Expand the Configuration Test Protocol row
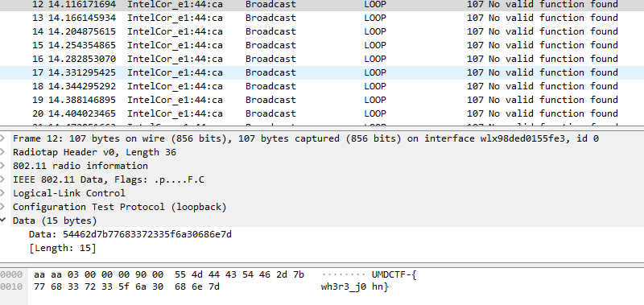This screenshot has width=644, height=305. (3, 207)
